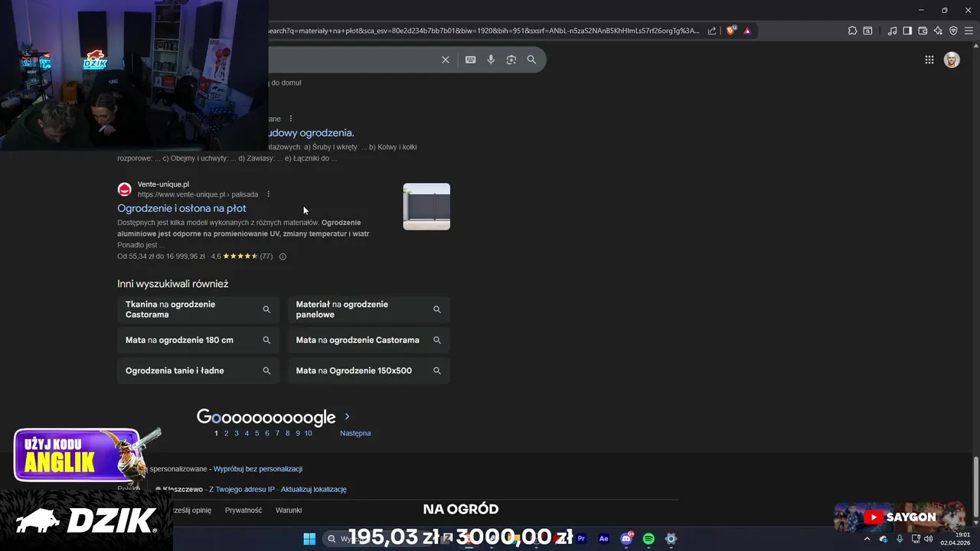This screenshot has height=551, width=980.
Task: Open Brave Rewards triangle icon
Action: pos(747,31)
